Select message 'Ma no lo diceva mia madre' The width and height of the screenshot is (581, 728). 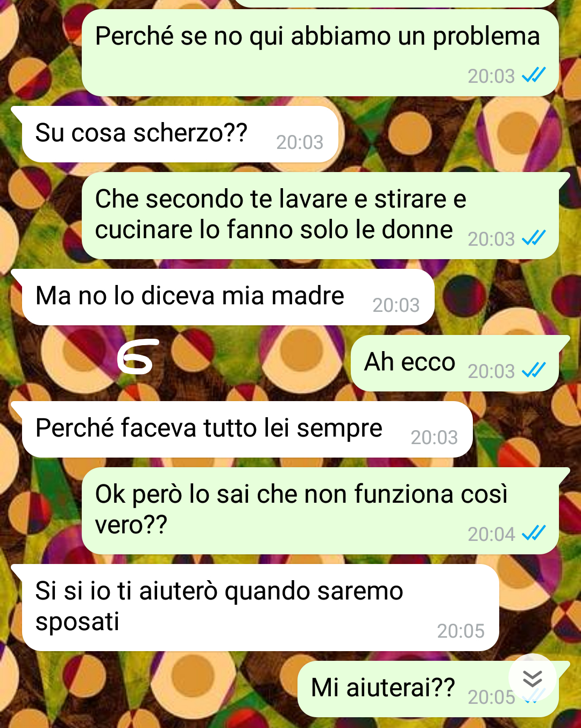pos(228,297)
